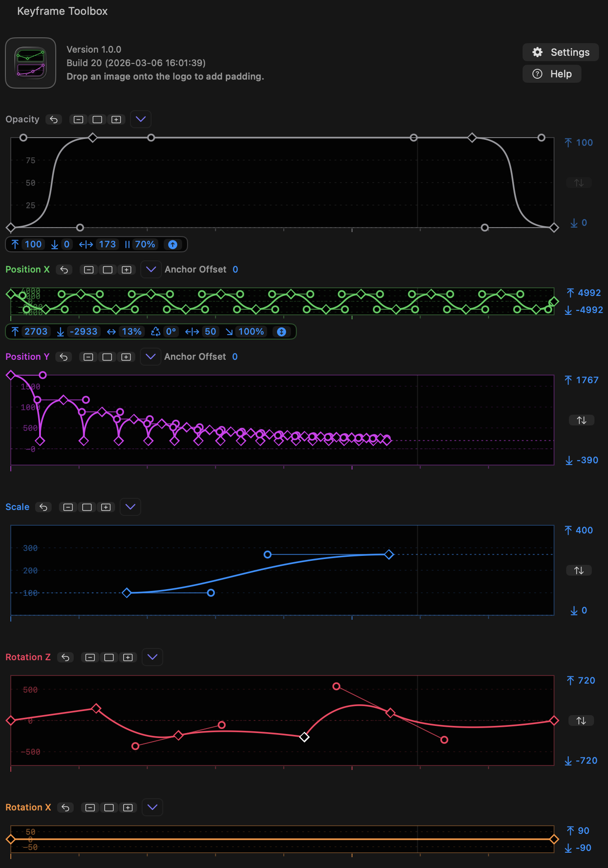Click the Scale maximum value 400

coord(584,530)
